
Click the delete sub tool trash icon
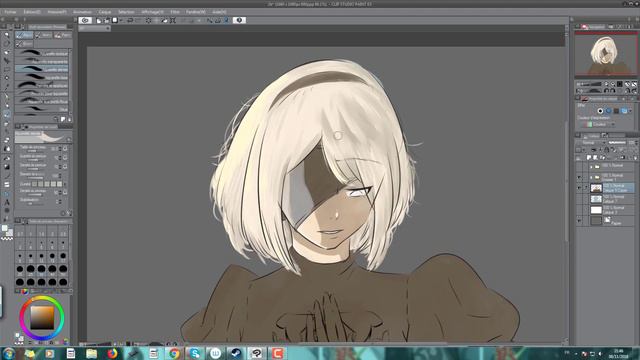coord(69,119)
